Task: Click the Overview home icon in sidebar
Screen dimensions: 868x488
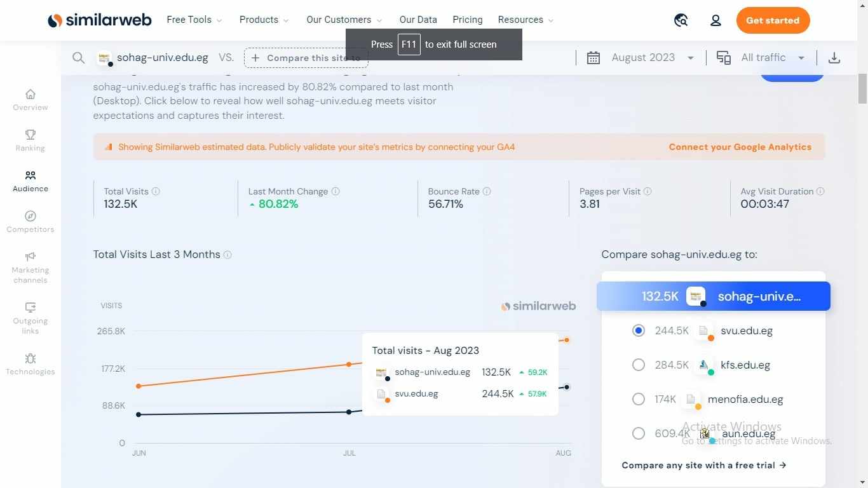Action: pyautogui.click(x=30, y=94)
